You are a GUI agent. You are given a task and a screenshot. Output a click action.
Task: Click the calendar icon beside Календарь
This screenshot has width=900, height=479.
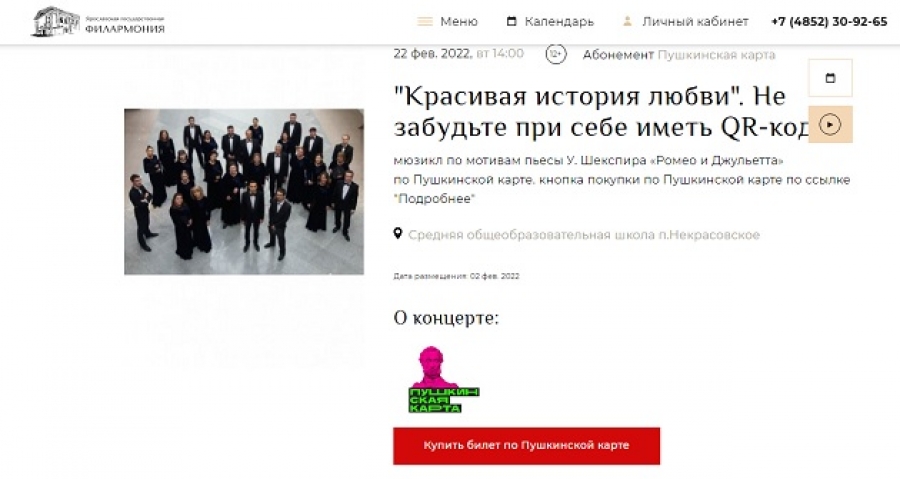tap(511, 21)
